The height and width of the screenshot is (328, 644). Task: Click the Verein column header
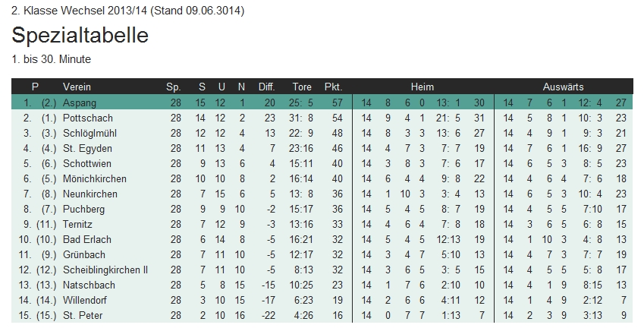pyautogui.click(x=77, y=87)
